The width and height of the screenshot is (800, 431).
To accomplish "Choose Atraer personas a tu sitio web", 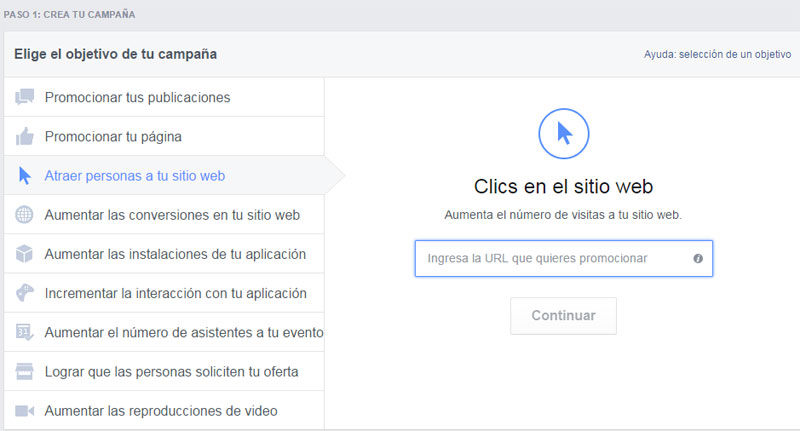I will [x=164, y=175].
